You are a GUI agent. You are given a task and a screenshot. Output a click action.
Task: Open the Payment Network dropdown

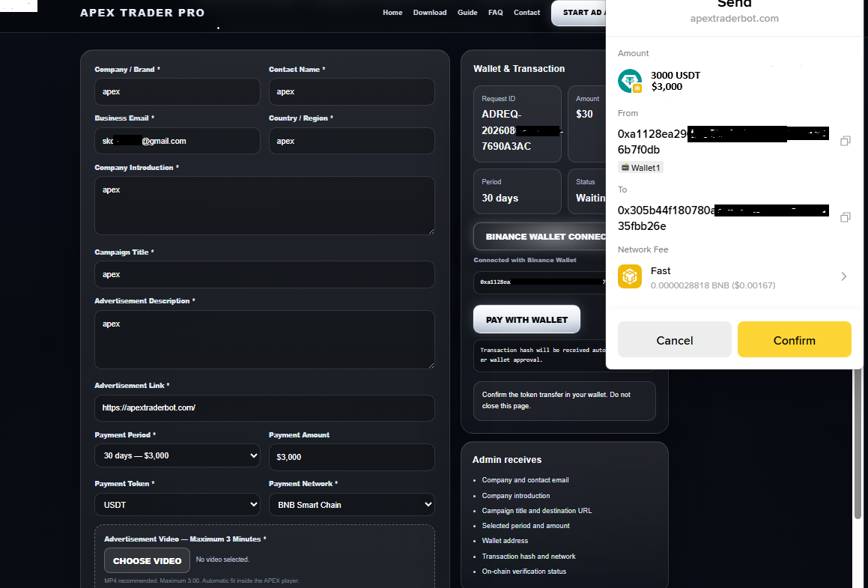tap(351, 504)
